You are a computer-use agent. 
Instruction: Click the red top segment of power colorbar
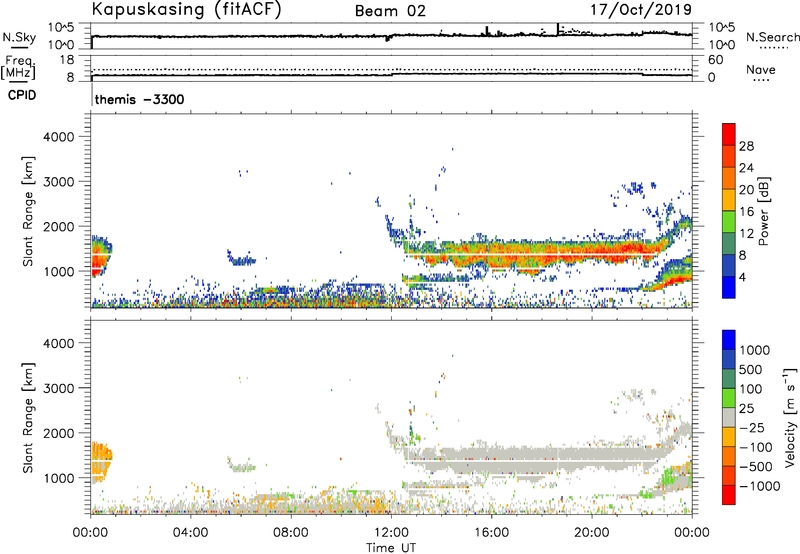point(729,134)
